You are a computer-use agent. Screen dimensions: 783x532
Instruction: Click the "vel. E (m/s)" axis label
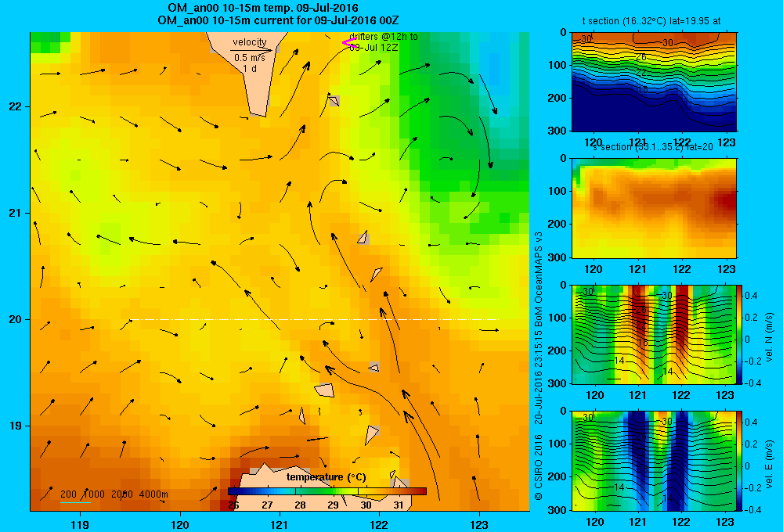(x=769, y=464)
